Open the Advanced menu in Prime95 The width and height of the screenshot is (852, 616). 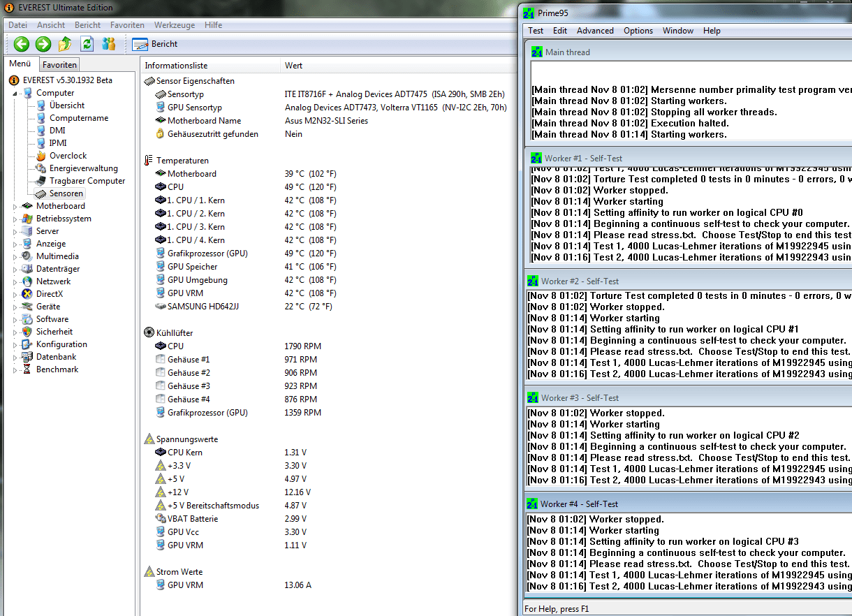click(595, 31)
